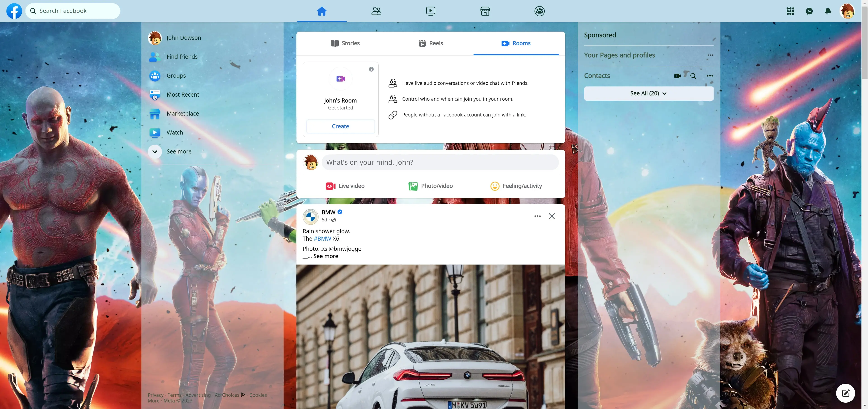Image resolution: width=868 pixels, height=409 pixels.
Task: Open Contacts options three-dot menu
Action: click(710, 76)
